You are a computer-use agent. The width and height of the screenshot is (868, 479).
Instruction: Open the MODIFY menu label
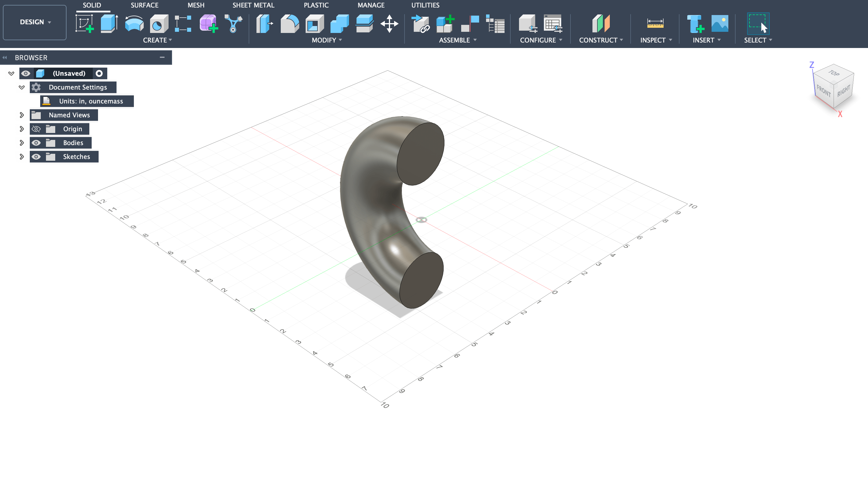coord(326,40)
